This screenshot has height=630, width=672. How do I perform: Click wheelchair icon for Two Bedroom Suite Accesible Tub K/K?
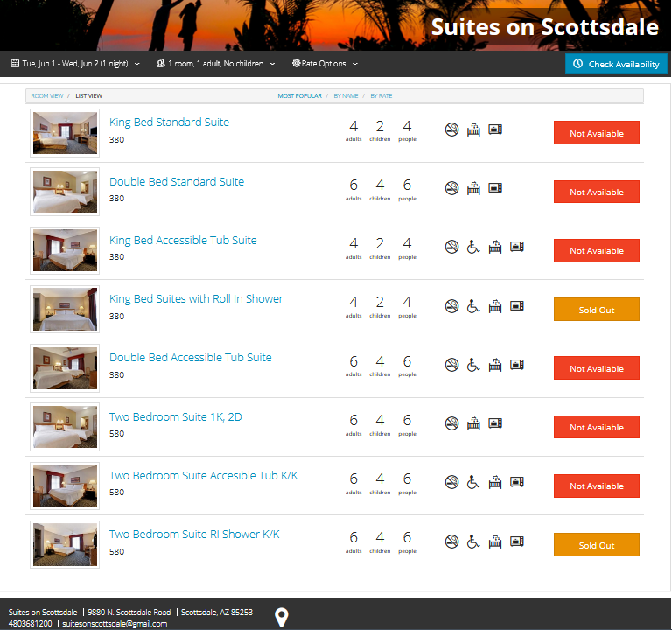pos(473,482)
